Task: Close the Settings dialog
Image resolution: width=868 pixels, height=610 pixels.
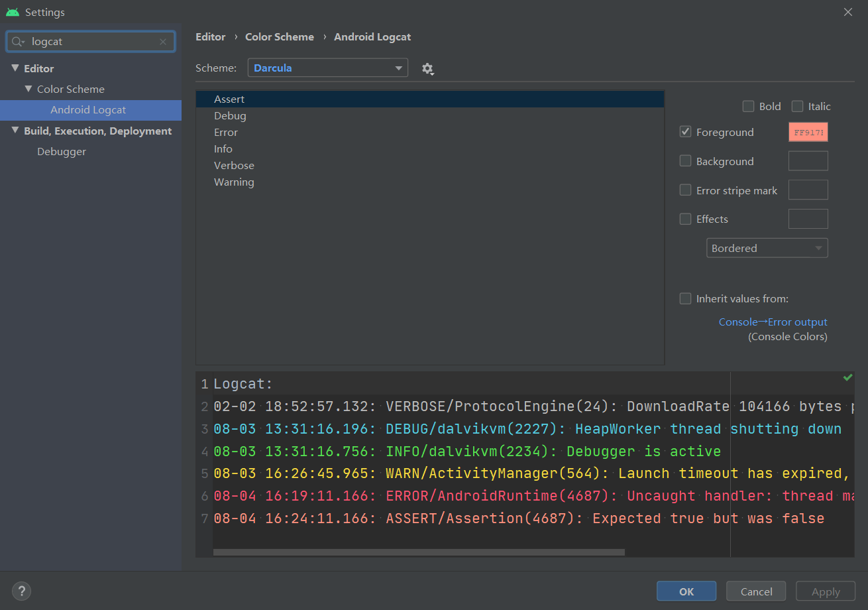Action: pos(848,12)
